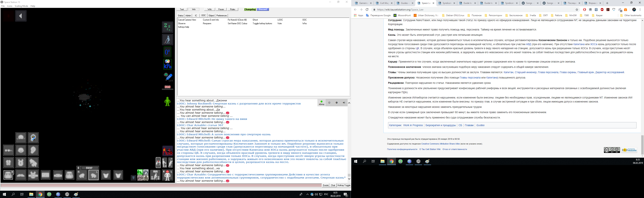
Task: Click the chat log scroll down arrow
Action: coord(349,179)
